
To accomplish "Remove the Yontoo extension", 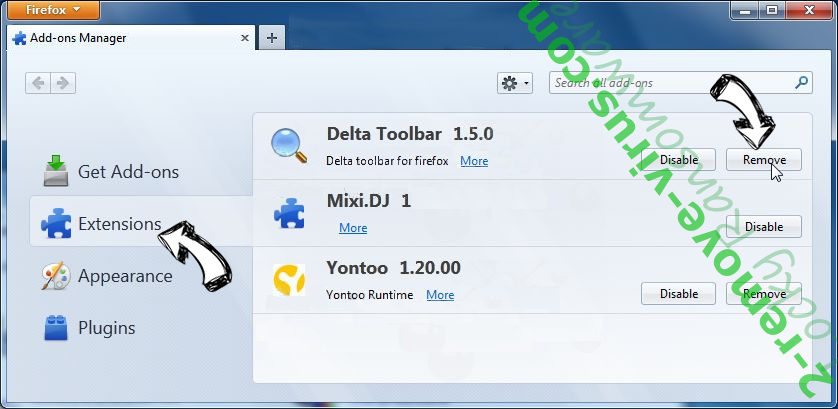I will 764,294.
